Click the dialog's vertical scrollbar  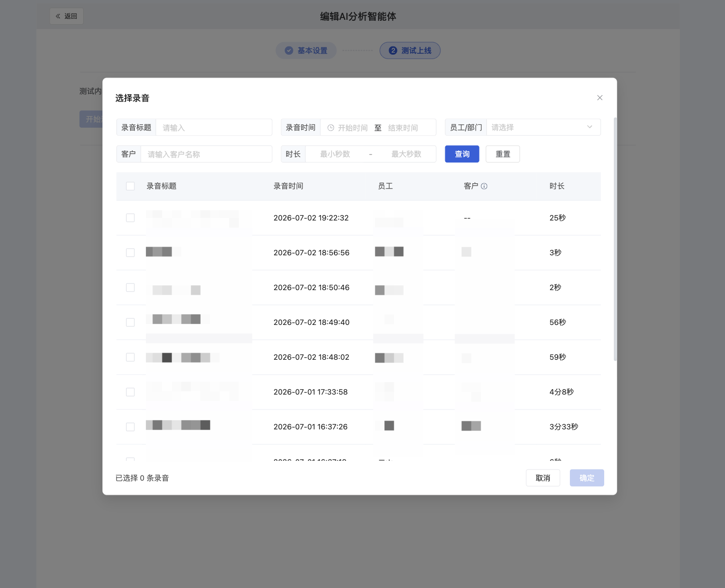click(615, 239)
